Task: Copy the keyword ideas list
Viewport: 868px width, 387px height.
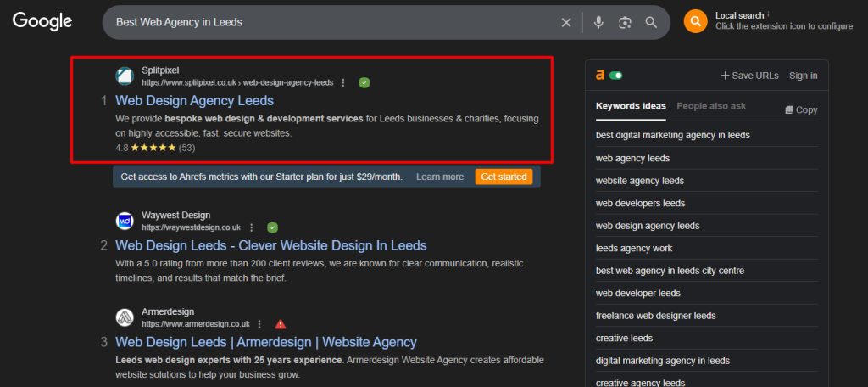Action: 801,109
